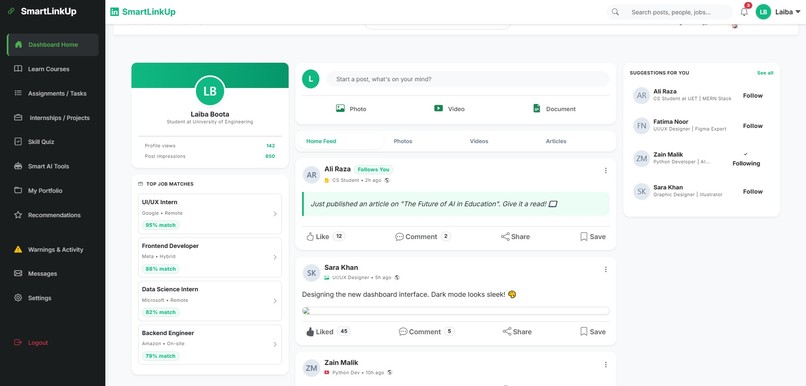This screenshot has height=386, width=806.
Task: Click the Internships / Projects briefcase icon
Action: point(18,118)
